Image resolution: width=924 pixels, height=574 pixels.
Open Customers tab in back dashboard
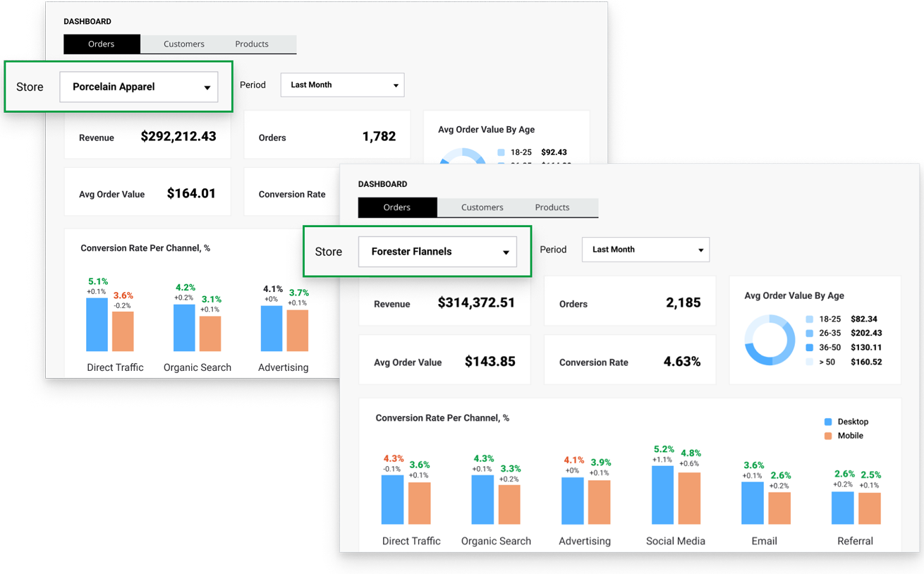pos(183,44)
